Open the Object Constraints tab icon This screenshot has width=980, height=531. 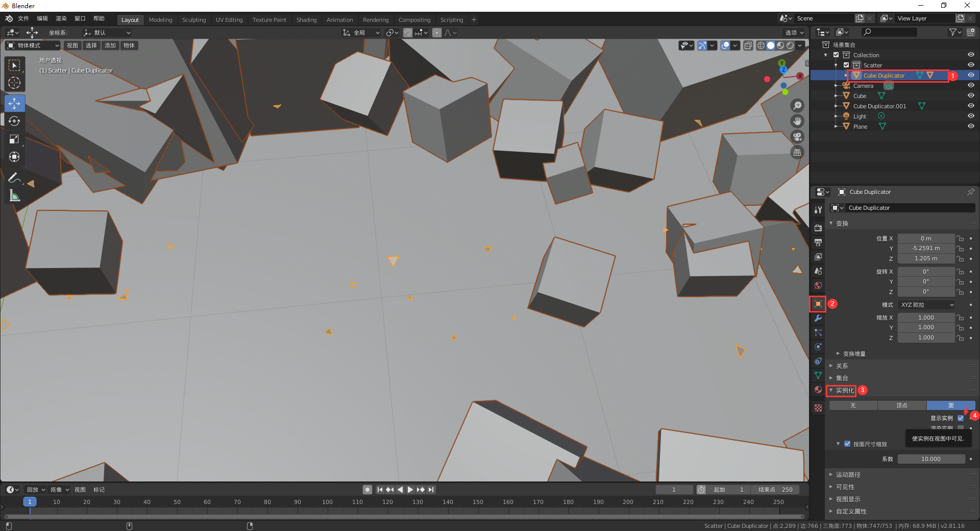click(x=818, y=361)
